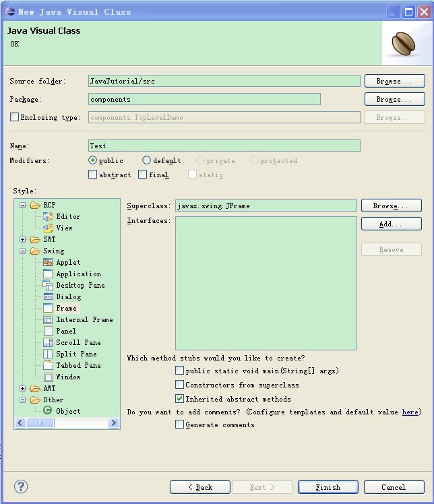The image size is (434, 504).
Task: Click the Source folder text field
Action: click(x=224, y=81)
